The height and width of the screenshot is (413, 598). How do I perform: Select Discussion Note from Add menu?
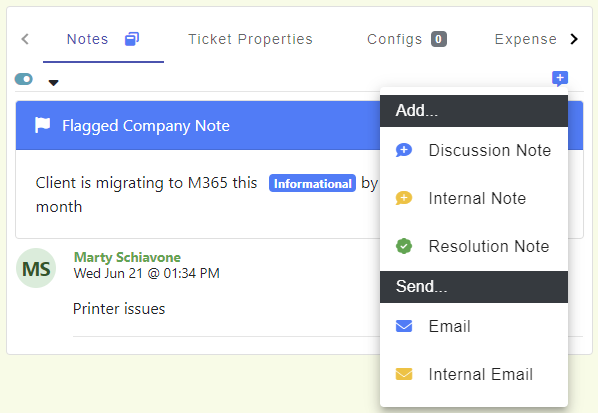pyautogui.click(x=474, y=150)
